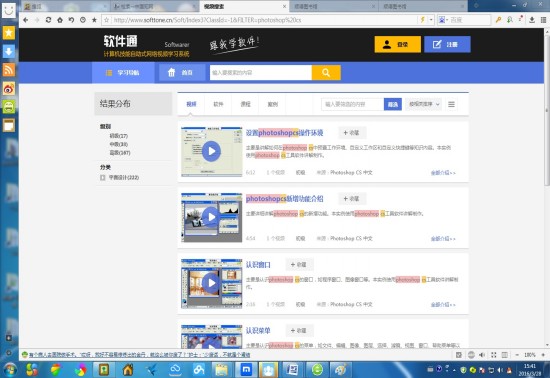The height and width of the screenshot is (378, 550).
Task: Open the blue Maxthon taskbar icon
Action: click(x=246, y=370)
